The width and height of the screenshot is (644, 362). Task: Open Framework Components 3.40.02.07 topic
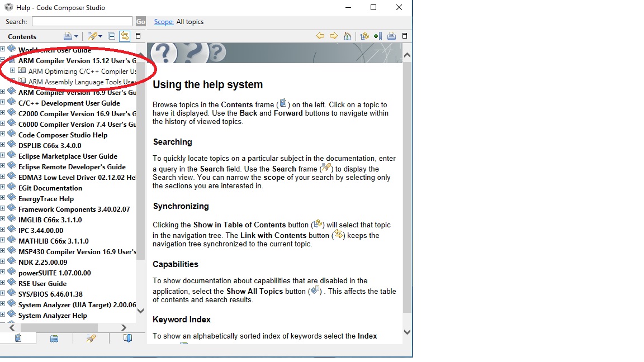[x=74, y=209]
